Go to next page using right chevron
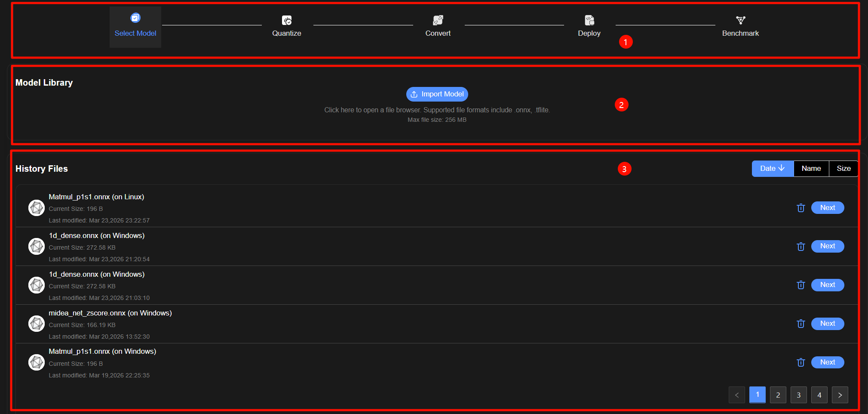This screenshot has height=414, width=868. point(840,395)
